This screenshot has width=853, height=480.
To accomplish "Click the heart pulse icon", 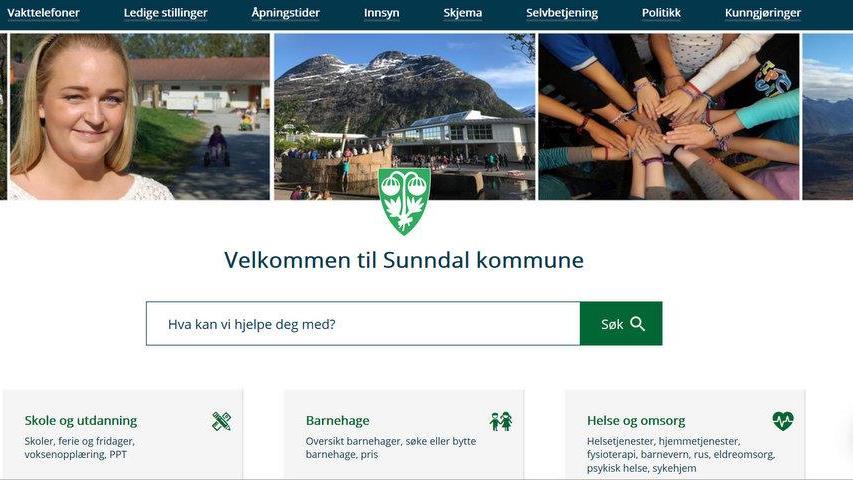I will click(x=783, y=421).
